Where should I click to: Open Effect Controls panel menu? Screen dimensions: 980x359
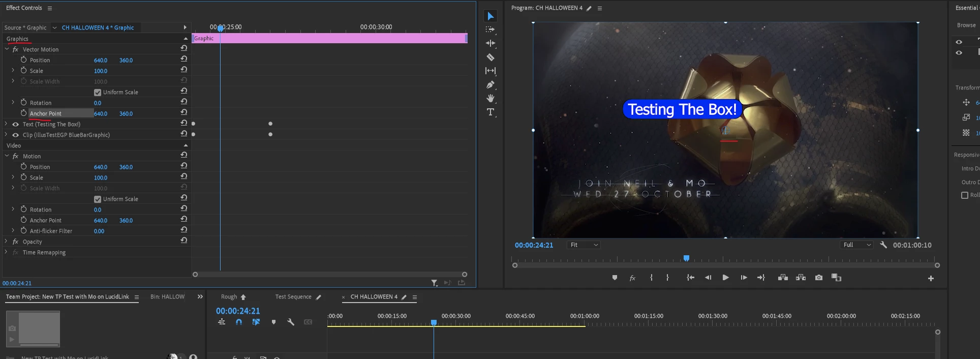49,8
